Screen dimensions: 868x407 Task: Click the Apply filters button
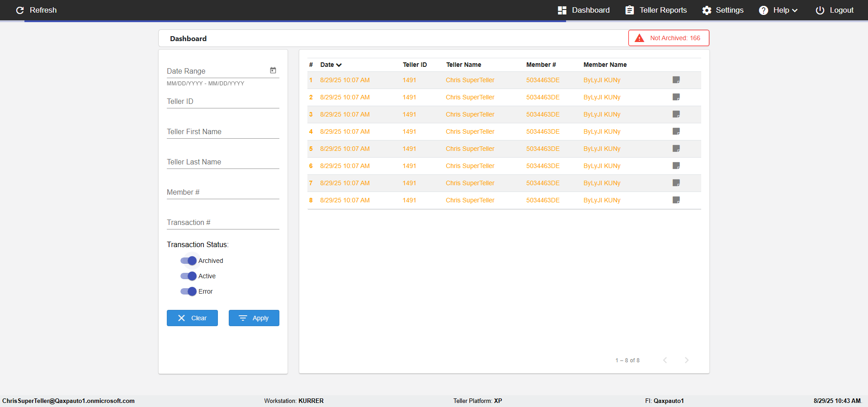254,318
